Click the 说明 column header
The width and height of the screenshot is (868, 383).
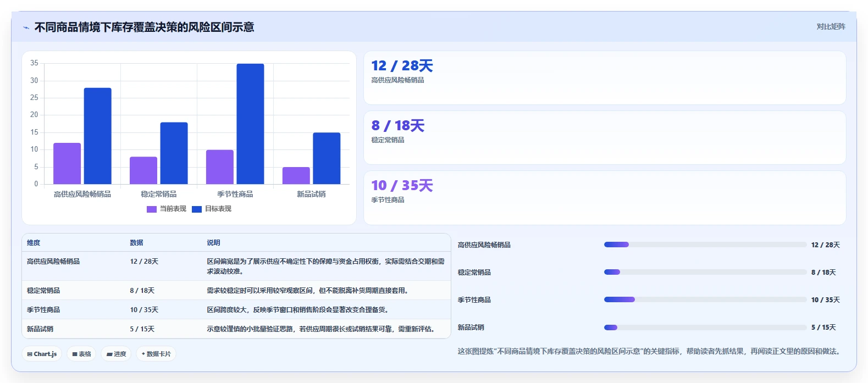pos(213,242)
